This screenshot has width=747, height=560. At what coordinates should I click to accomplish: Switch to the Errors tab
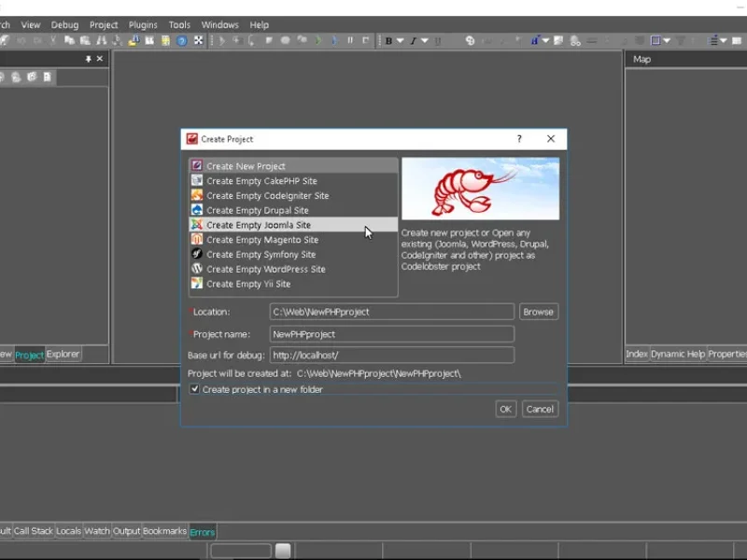[202, 530]
